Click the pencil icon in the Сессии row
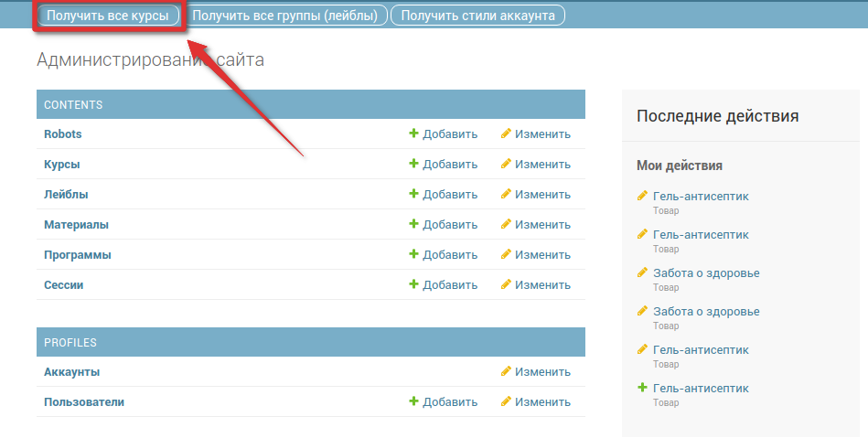 pyautogui.click(x=506, y=284)
